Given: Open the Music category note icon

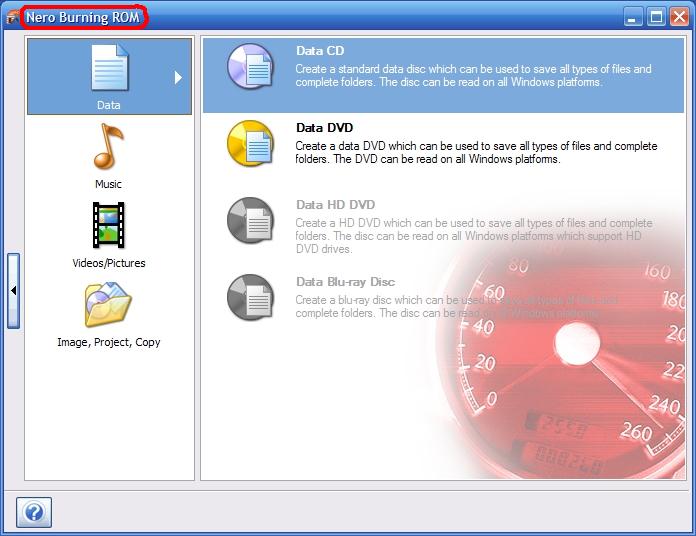Looking at the screenshot, I should [x=108, y=146].
